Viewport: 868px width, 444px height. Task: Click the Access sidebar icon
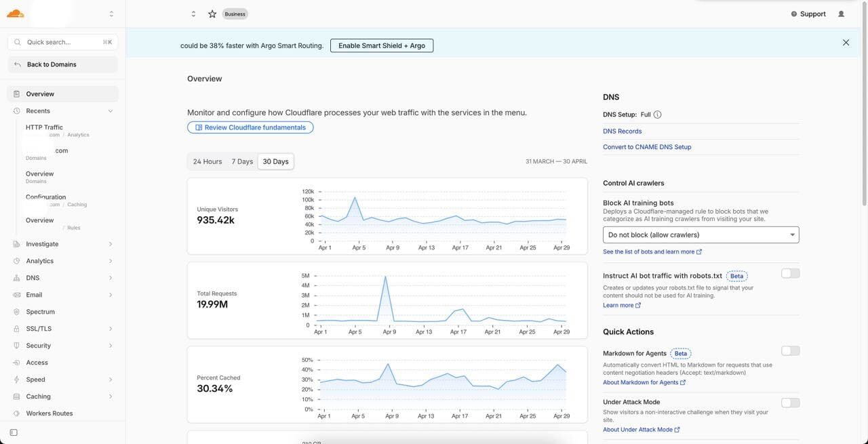[x=16, y=363]
